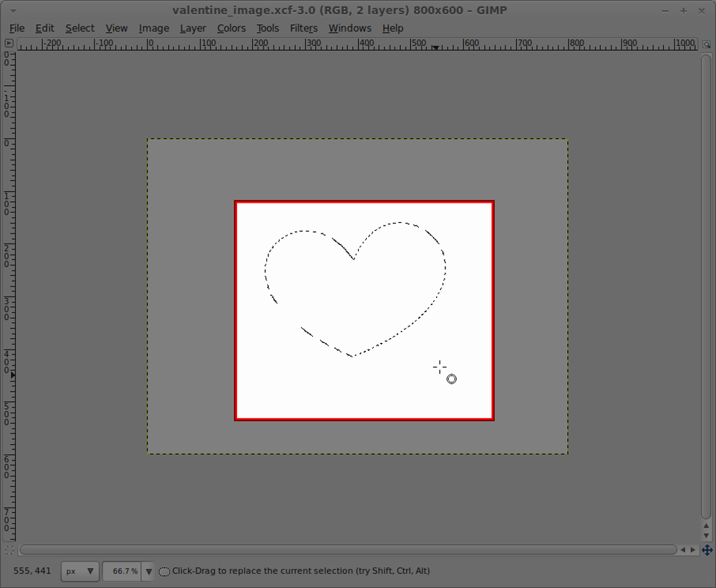716x588 pixels.
Task: Click the down arrow of the vertical scrollbar
Action: 705,534
